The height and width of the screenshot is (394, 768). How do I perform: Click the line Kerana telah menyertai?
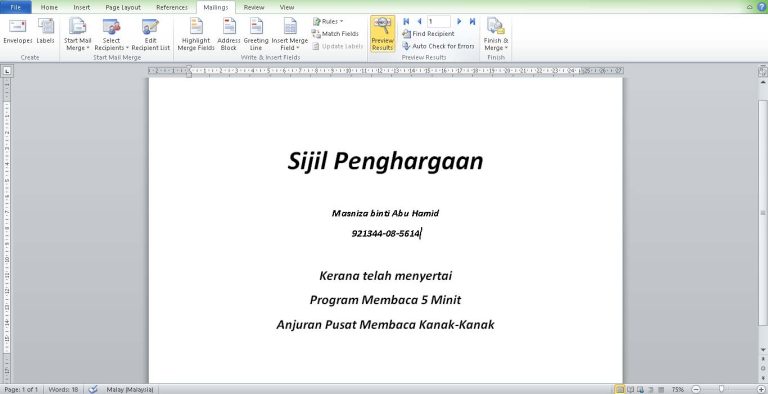click(x=385, y=276)
